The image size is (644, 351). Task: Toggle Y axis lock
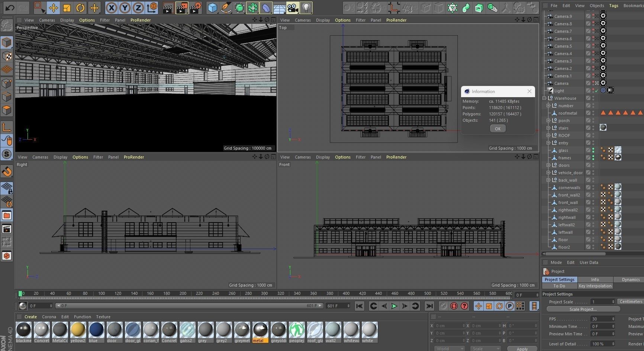click(x=125, y=7)
